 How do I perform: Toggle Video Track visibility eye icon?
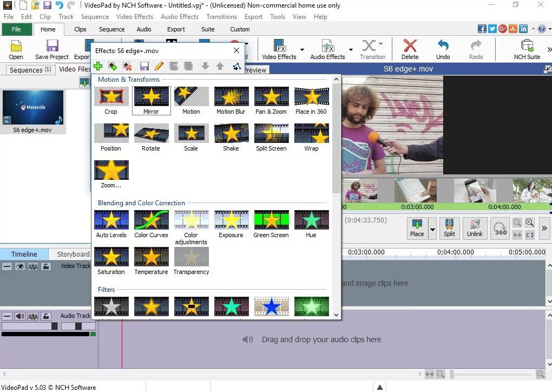(x=19, y=266)
